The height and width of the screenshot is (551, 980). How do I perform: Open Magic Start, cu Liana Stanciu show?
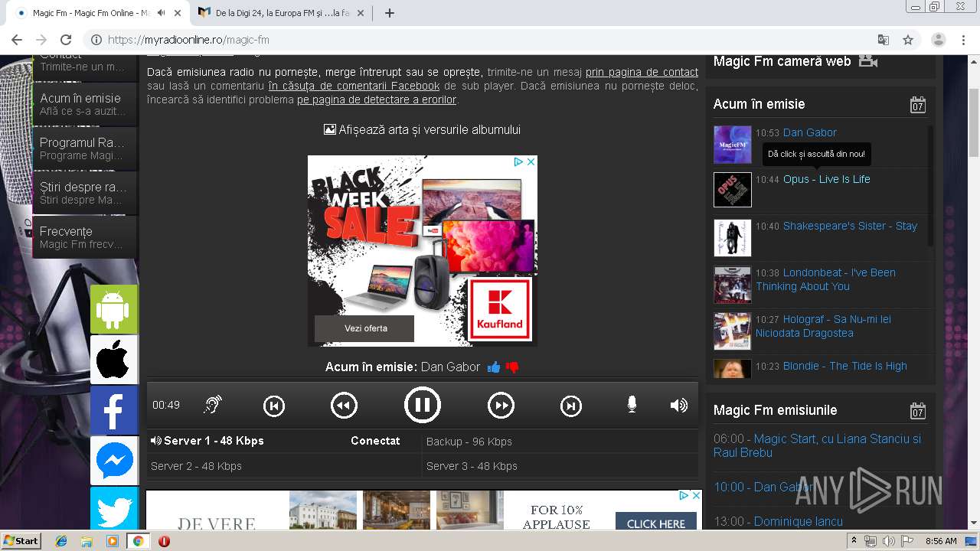[x=818, y=445]
